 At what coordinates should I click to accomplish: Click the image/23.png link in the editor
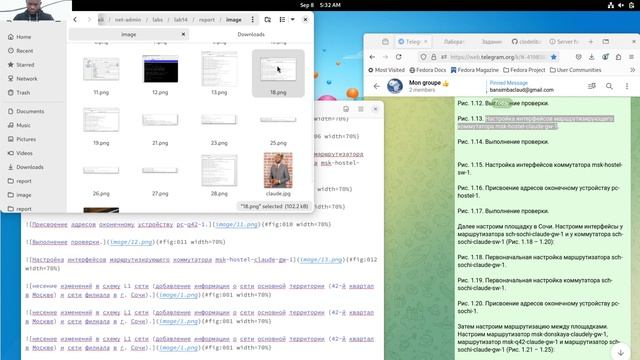coord(321,260)
